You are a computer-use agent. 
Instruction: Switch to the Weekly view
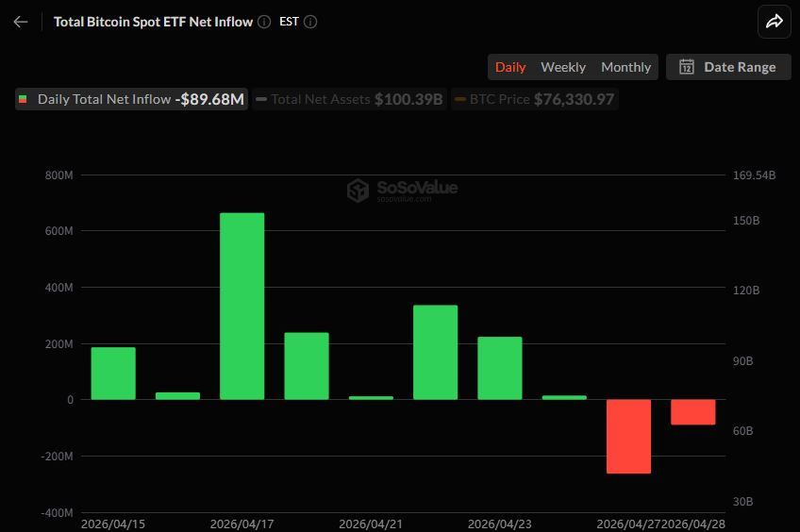[x=563, y=67]
